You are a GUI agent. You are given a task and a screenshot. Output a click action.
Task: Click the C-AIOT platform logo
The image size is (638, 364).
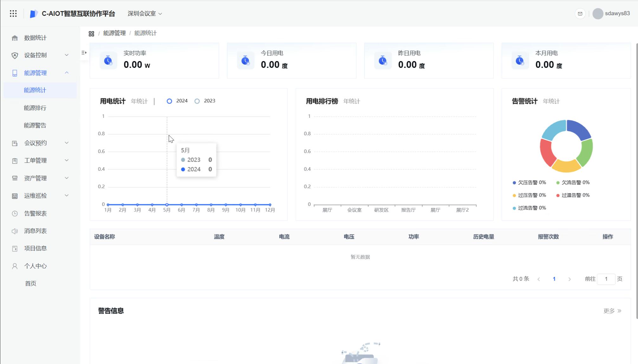coord(33,14)
